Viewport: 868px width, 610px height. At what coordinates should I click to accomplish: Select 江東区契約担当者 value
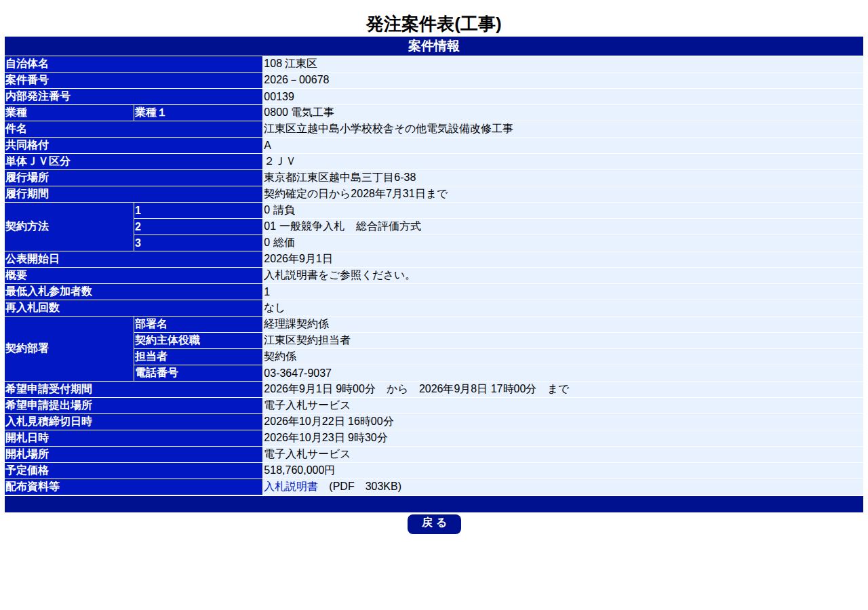307,340
